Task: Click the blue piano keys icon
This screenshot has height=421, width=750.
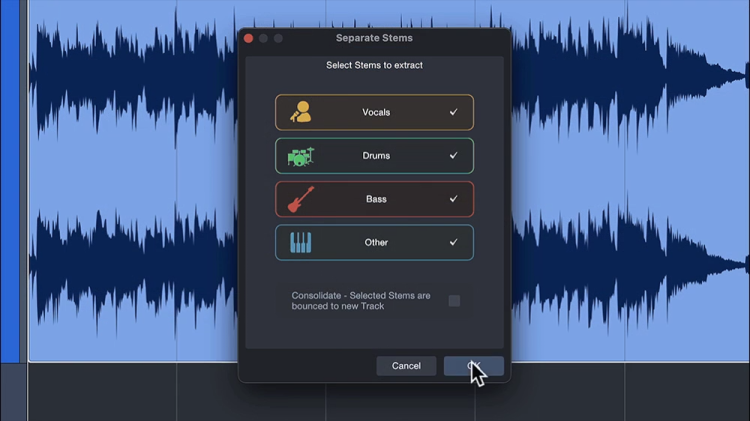Action: 300,242
